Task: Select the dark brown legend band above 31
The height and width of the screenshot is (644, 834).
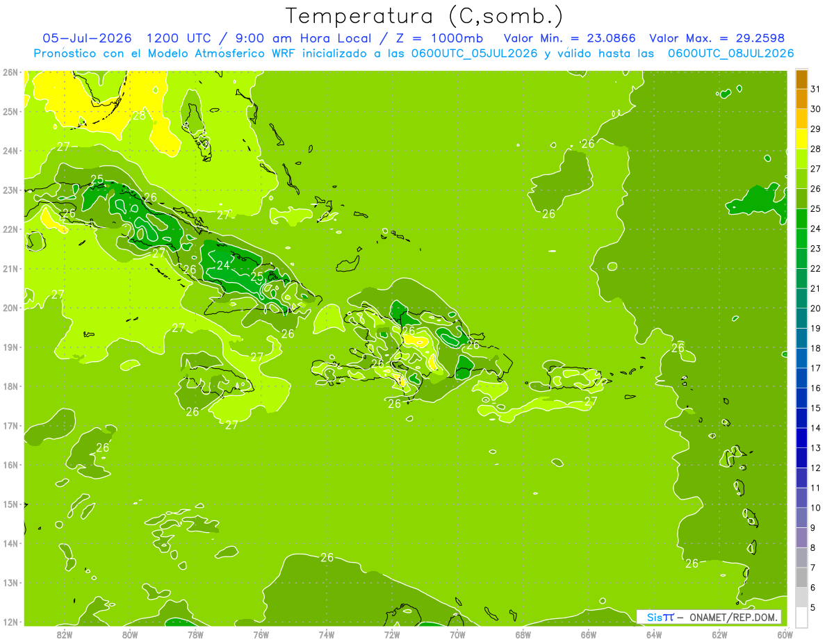Action: pos(801,79)
